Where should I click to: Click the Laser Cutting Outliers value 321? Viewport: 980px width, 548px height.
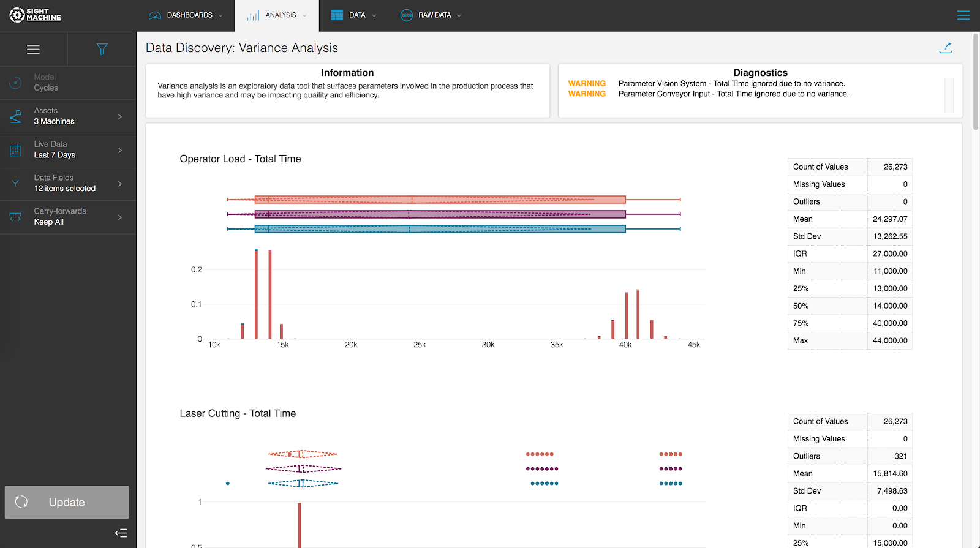(x=900, y=456)
